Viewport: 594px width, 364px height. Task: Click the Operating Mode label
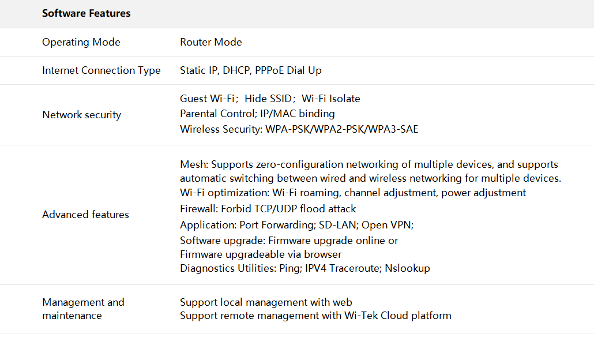pos(81,42)
